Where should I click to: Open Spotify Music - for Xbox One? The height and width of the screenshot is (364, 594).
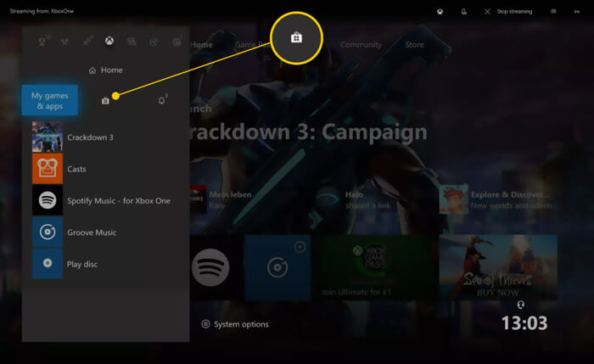click(x=106, y=201)
